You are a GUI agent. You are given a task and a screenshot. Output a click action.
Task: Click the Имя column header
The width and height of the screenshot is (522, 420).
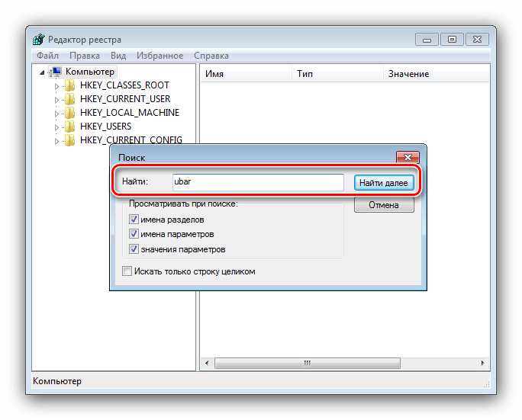point(246,74)
